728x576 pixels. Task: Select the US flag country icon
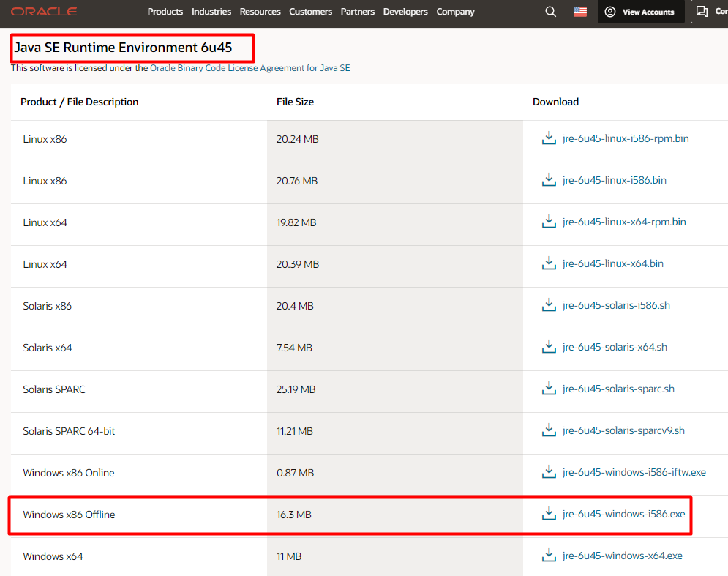(x=580, y=12)
